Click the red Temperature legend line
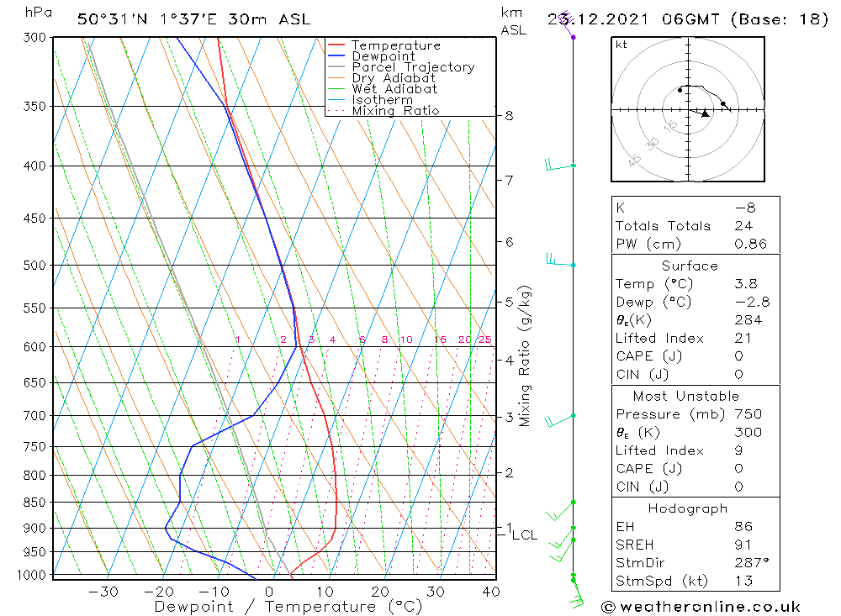 coord(336,45)
